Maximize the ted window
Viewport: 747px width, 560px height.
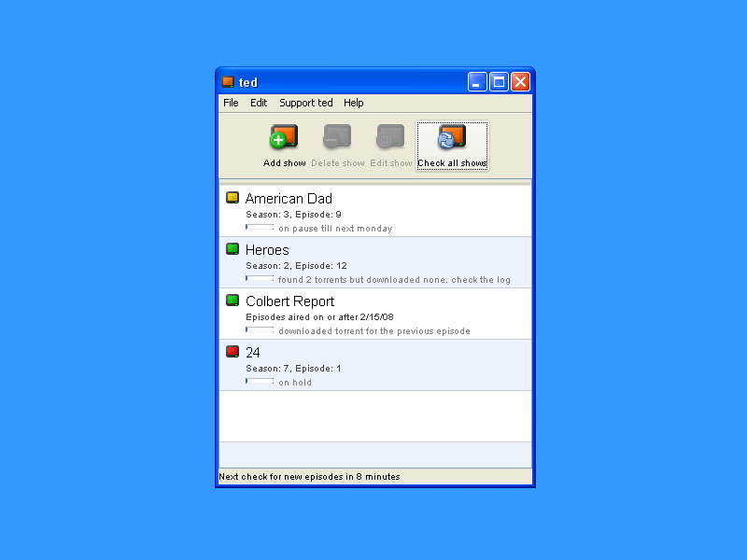coord(499,82)
